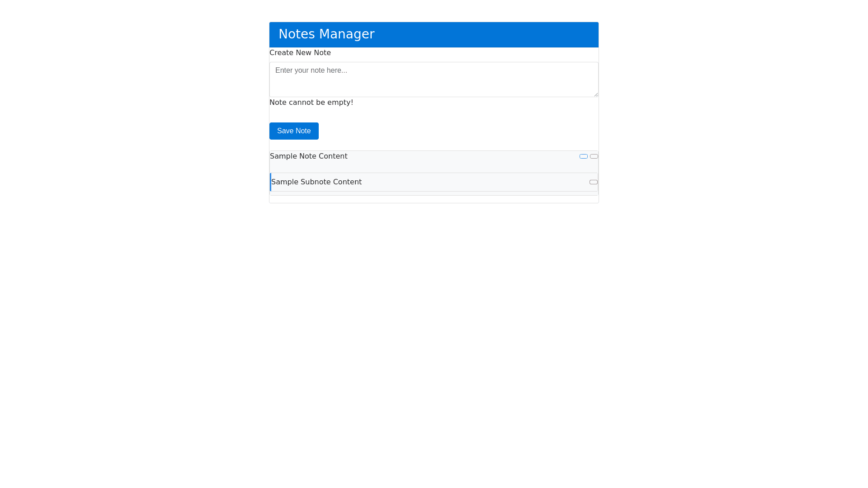This screenshot has width=868, height=488.
Task: Click the blue left border of the subnote
Action: point(270,182)
